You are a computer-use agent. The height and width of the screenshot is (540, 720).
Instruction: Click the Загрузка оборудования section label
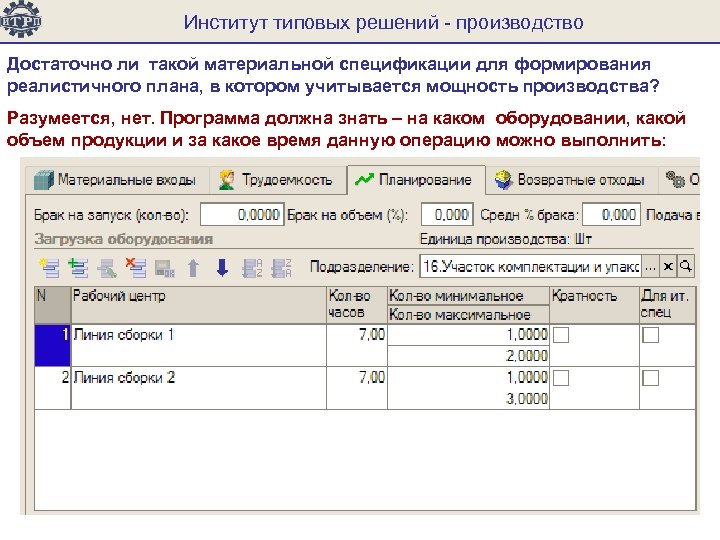tap(124, 239)
